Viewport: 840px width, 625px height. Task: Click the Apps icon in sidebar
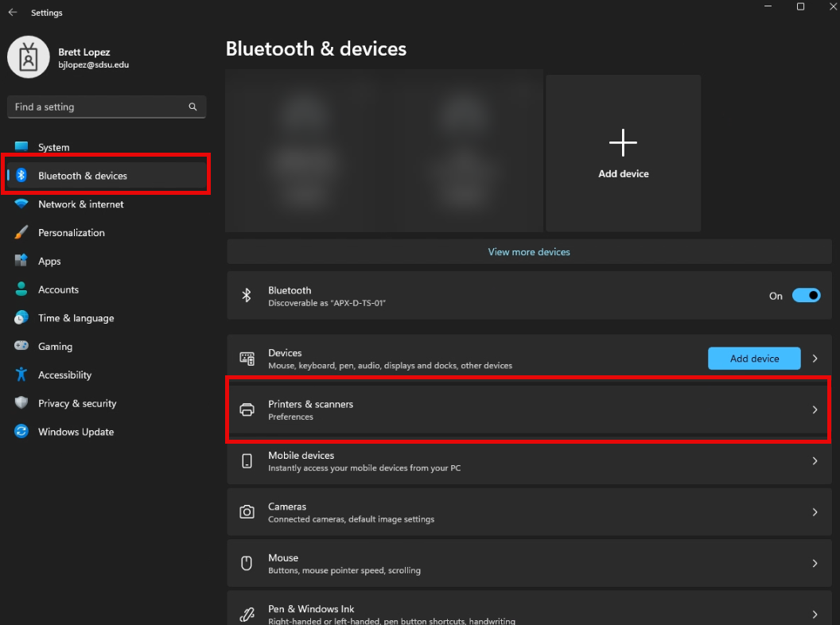click(21, 261)
